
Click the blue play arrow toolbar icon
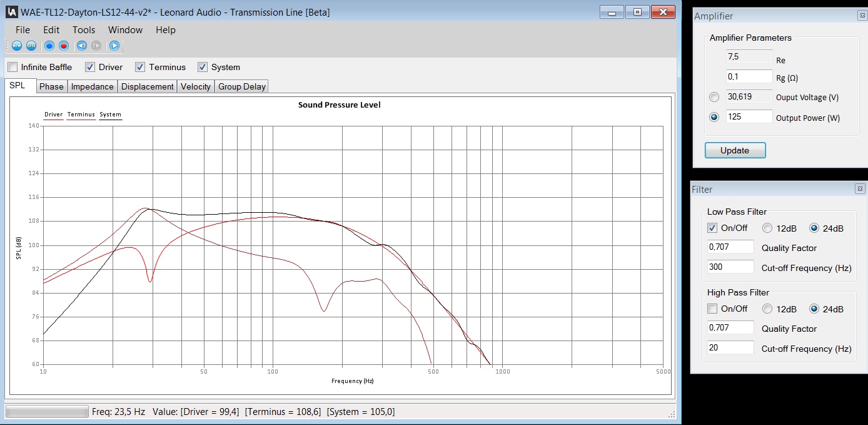tap(114, 46)
